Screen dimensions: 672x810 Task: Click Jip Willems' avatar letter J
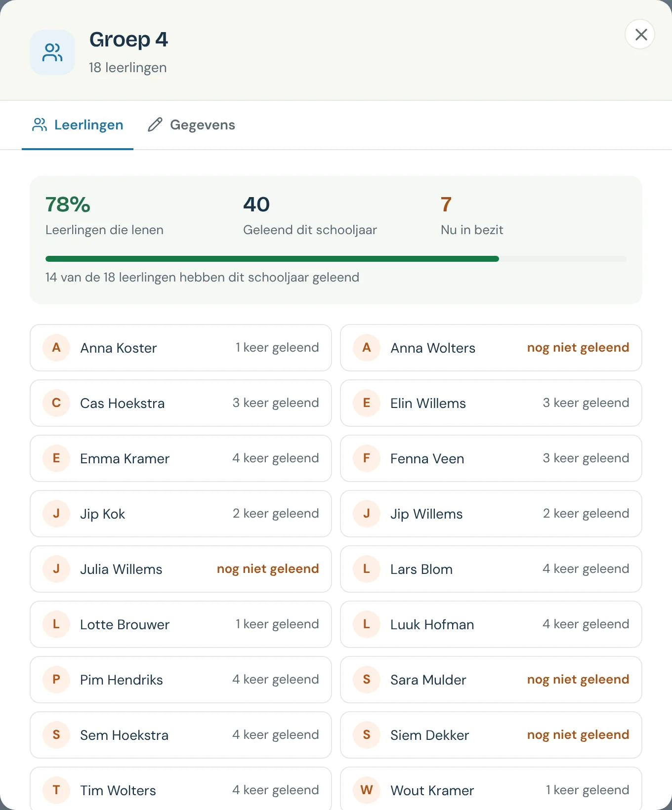coord(367,514)
